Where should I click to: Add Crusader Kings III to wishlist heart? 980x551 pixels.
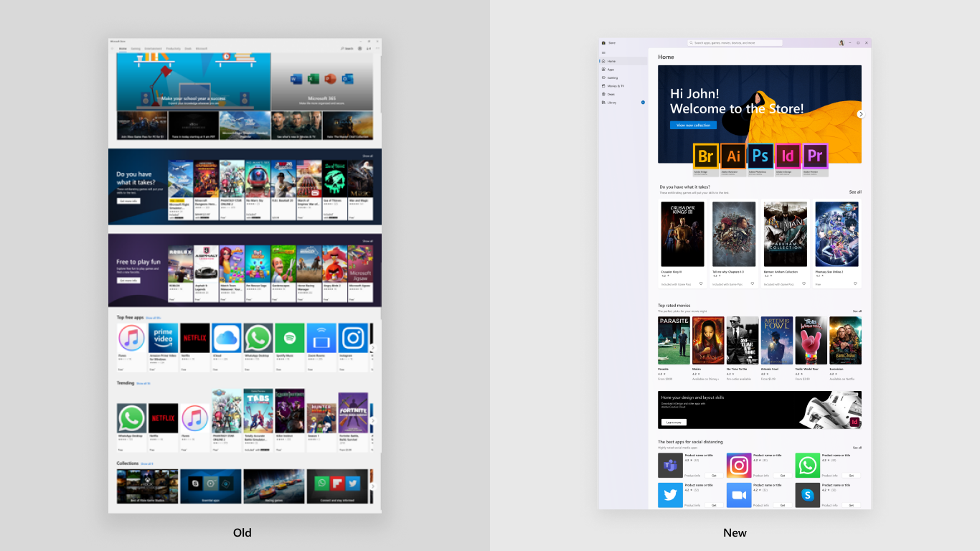click(701, 283)
